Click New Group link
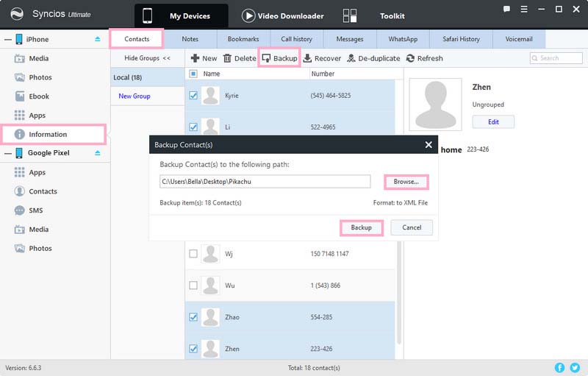 tap(135, 96)
